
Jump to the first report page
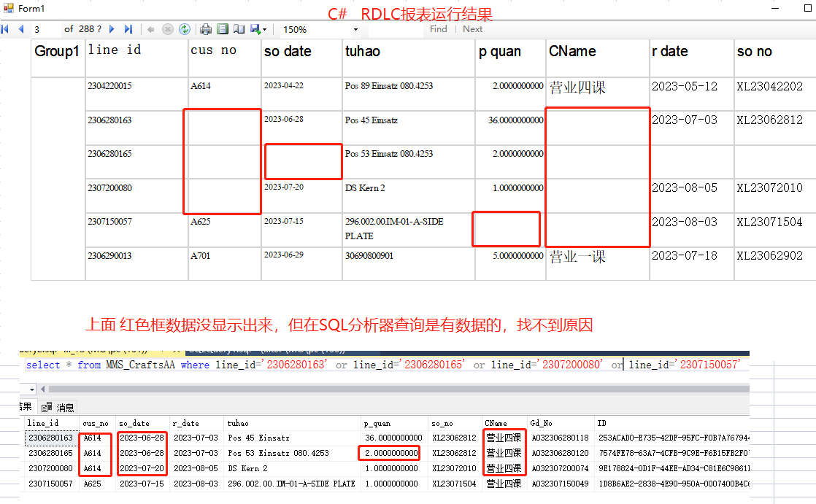coord(5,29)
